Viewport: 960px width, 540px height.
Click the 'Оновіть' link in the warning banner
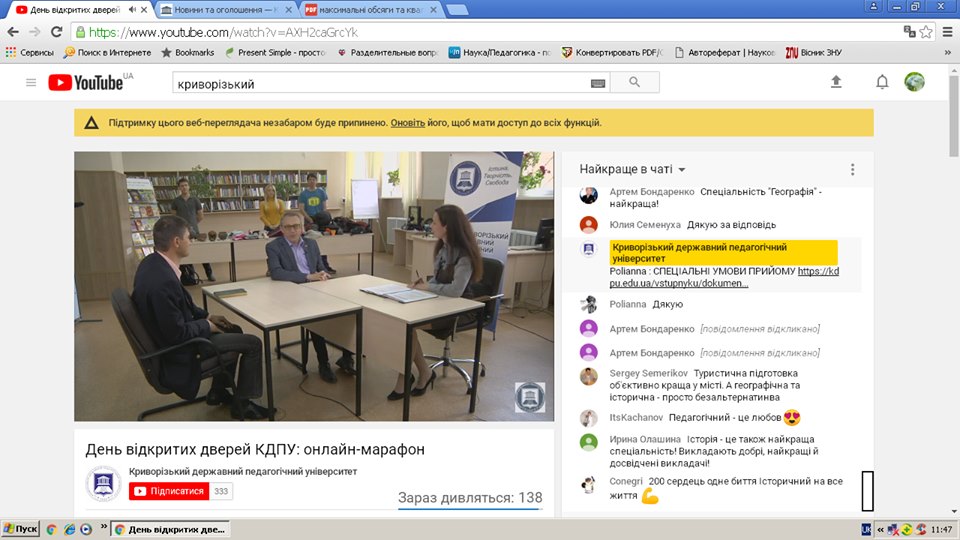coord(407,123)
